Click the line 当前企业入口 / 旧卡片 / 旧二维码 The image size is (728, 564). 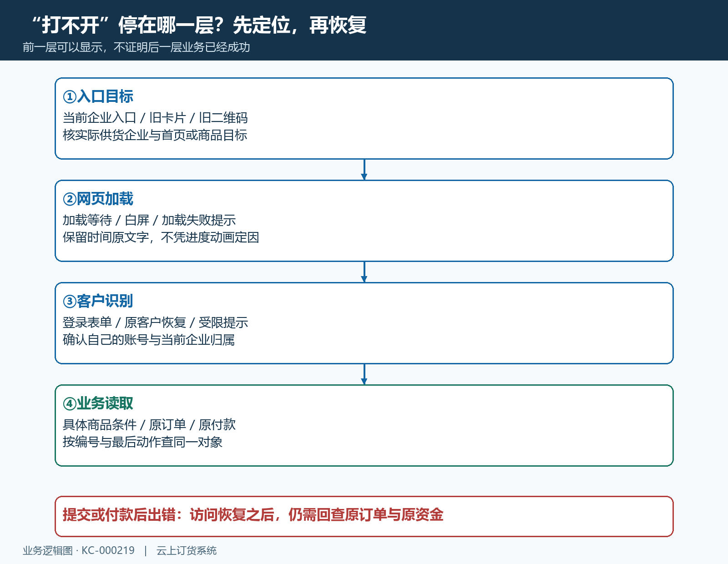(x=155, y=118)
